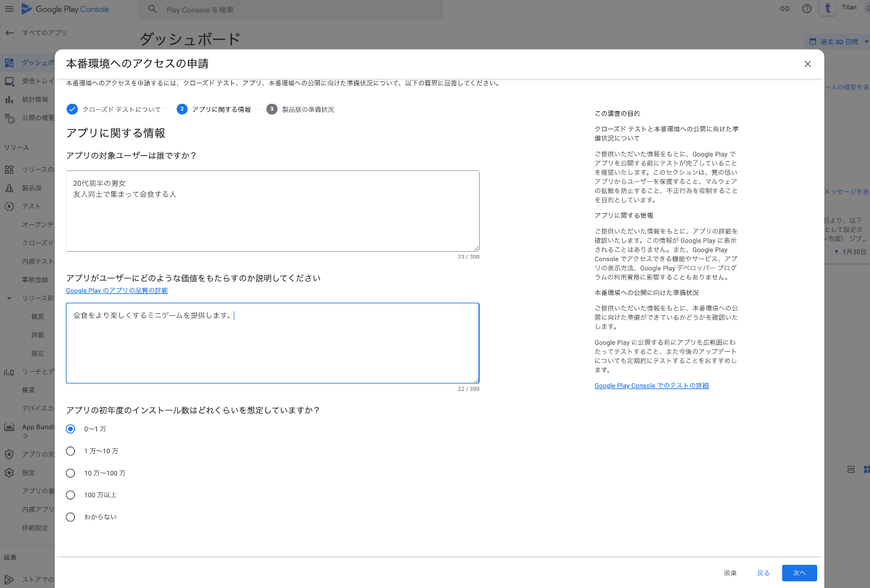Open ダッシュボード in the sidebar
870x588 pixels.
pos(38,63)
